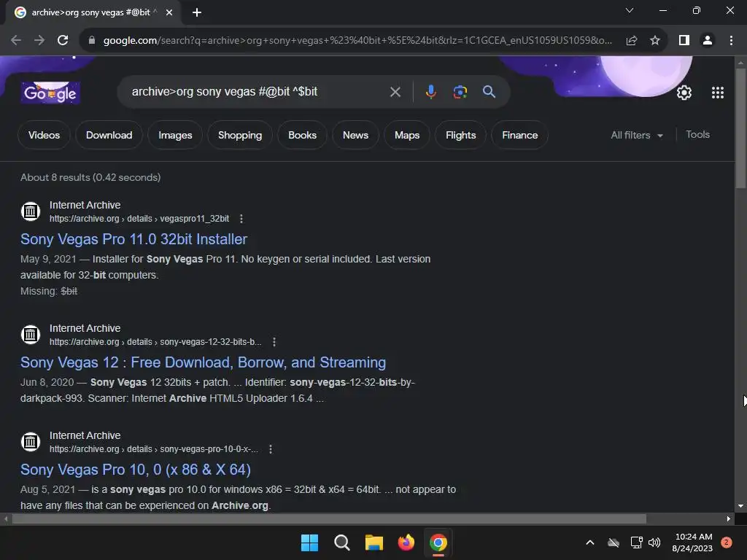Bookmark this page with star icon

click(x=655, y=41)
